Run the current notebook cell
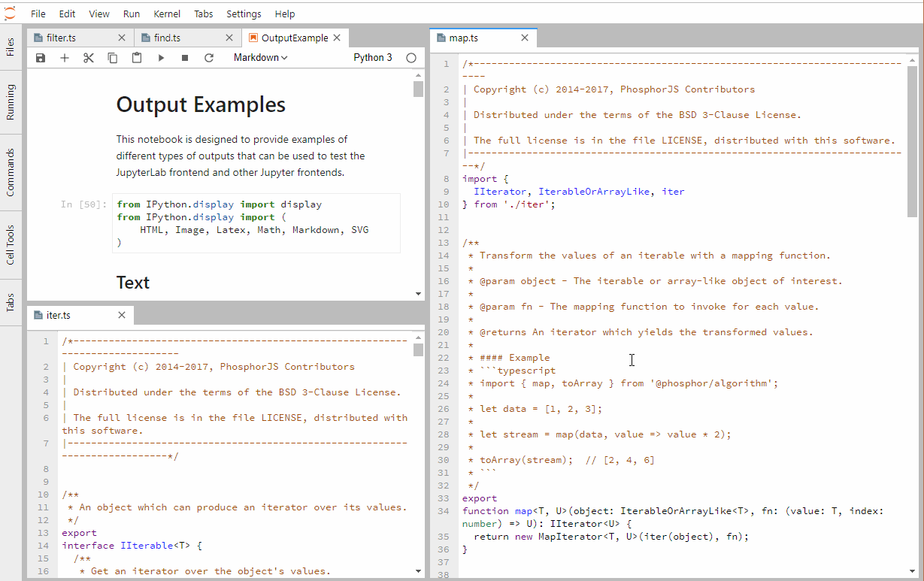This screenshot has height=581, width=924. [x=160, y=57]
